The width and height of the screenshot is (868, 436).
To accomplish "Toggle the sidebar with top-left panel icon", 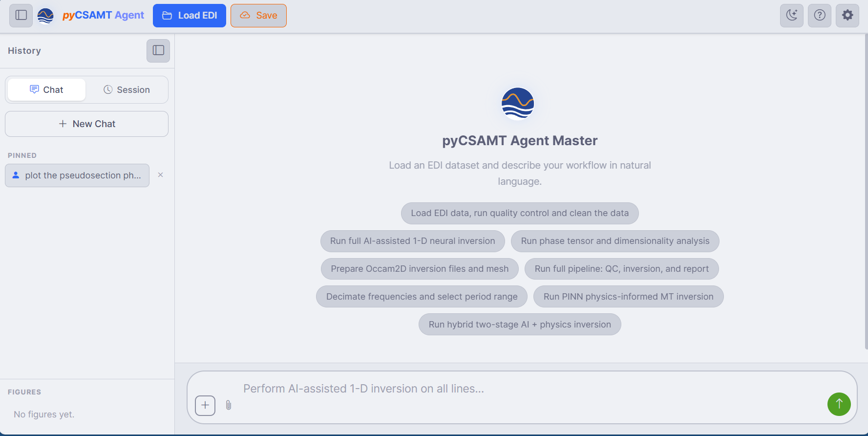I will (x=21, y=15).
